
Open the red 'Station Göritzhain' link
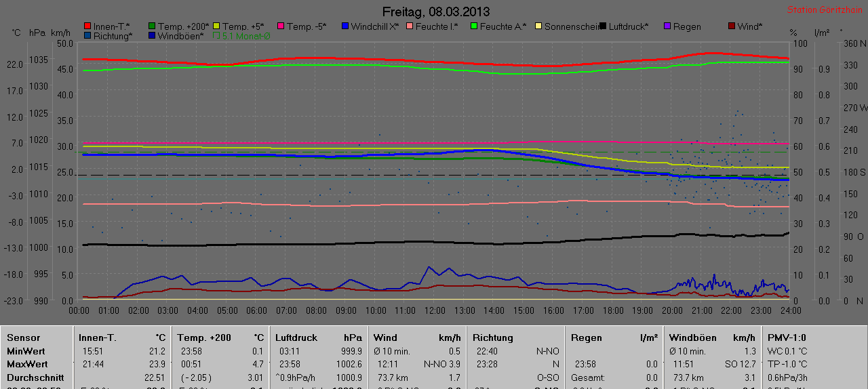827,10
